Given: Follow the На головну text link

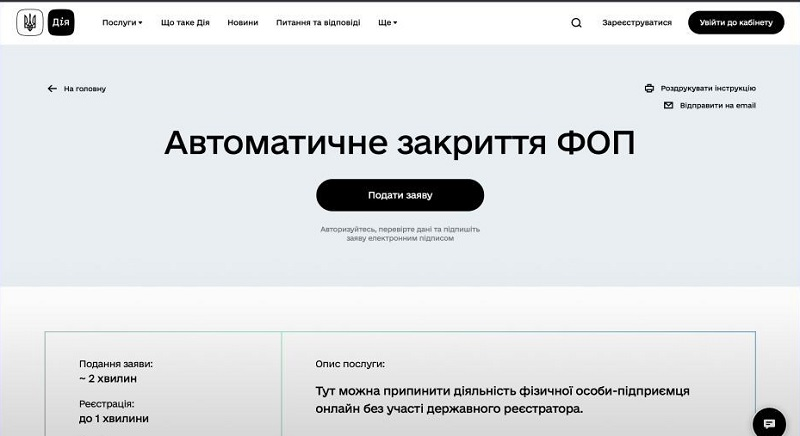Looking at the screenshot, I should (85, 89).
